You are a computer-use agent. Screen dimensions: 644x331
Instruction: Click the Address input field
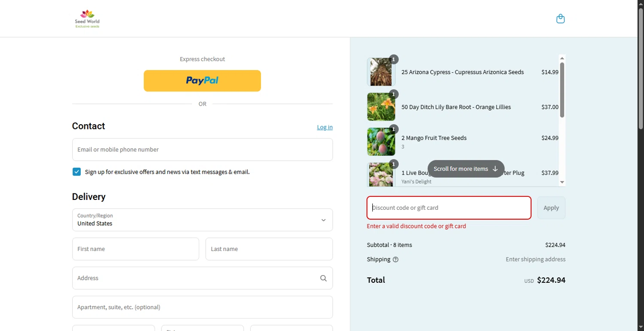coord(202,278)
